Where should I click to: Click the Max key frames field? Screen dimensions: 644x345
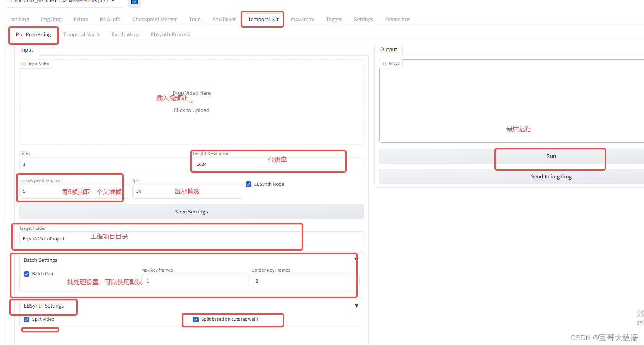195,281
